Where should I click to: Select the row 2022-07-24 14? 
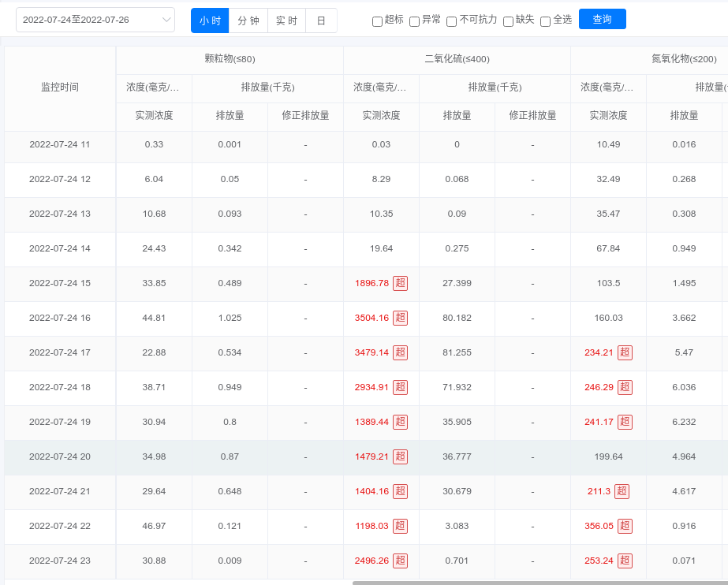tap(366, 248)
